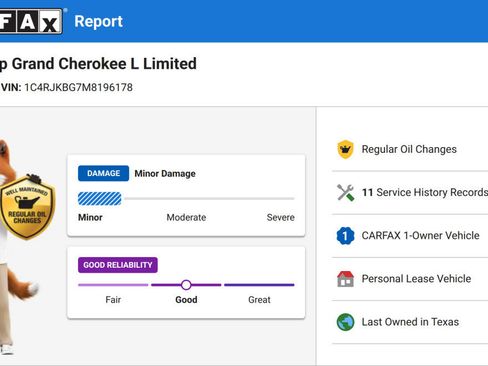The image size is (488, 366).
Task: Click the Well Maintained gold badge
Action: 27,207
